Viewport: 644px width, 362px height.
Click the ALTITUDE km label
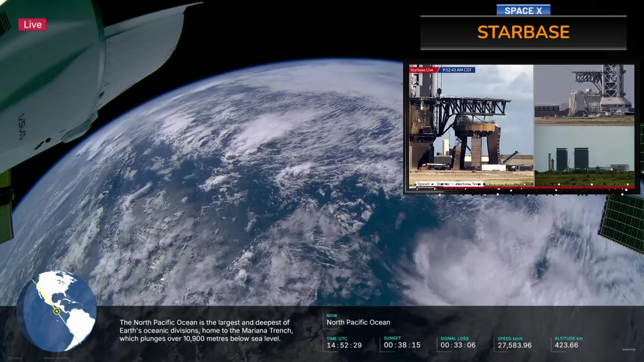coord(569,338)
